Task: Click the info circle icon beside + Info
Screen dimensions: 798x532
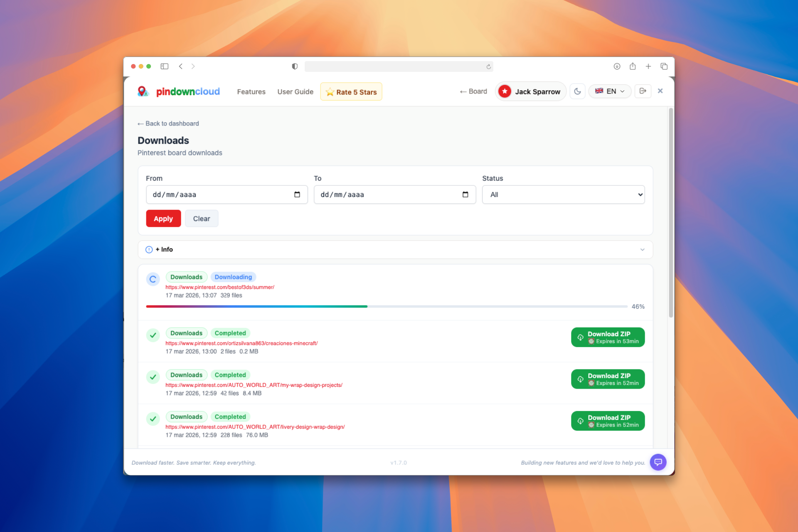Action: coord(149,249)
